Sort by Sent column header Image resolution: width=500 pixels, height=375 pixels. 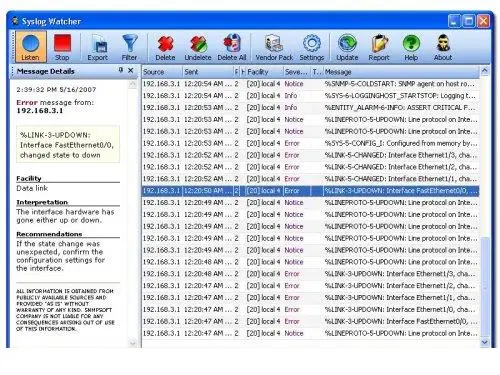coord(208,72)
